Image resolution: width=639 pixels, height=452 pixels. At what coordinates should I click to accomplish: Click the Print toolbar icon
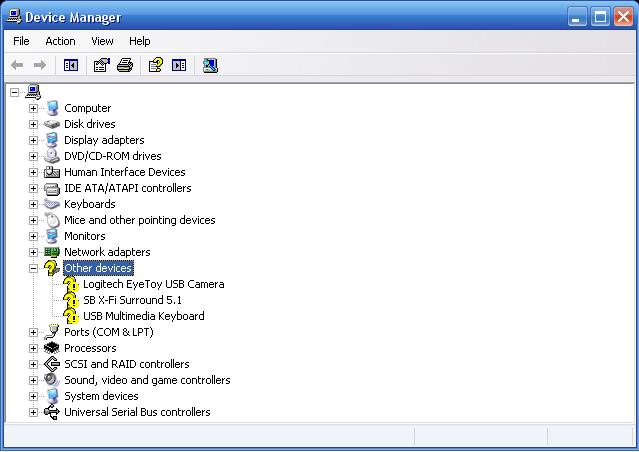(125, 65)
